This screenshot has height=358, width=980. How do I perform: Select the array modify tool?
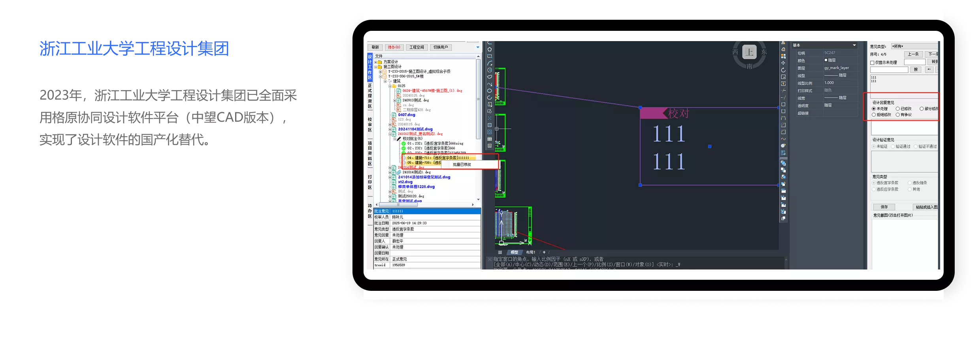[783, 56]
